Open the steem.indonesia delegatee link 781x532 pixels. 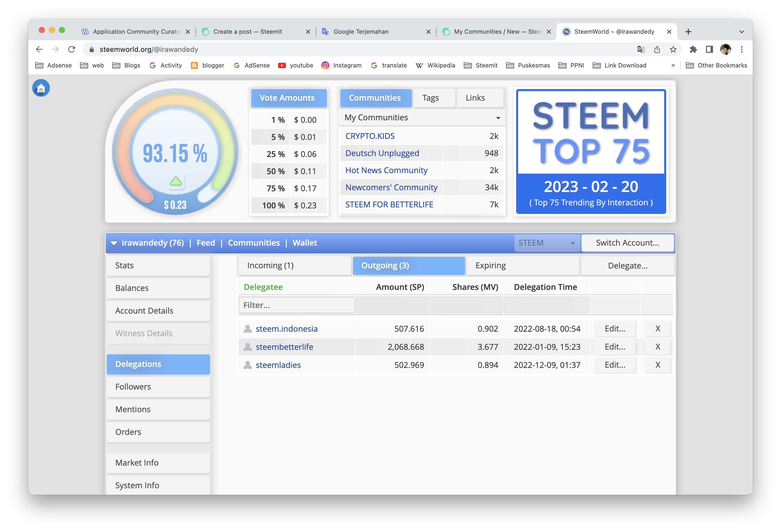point(286,329)
